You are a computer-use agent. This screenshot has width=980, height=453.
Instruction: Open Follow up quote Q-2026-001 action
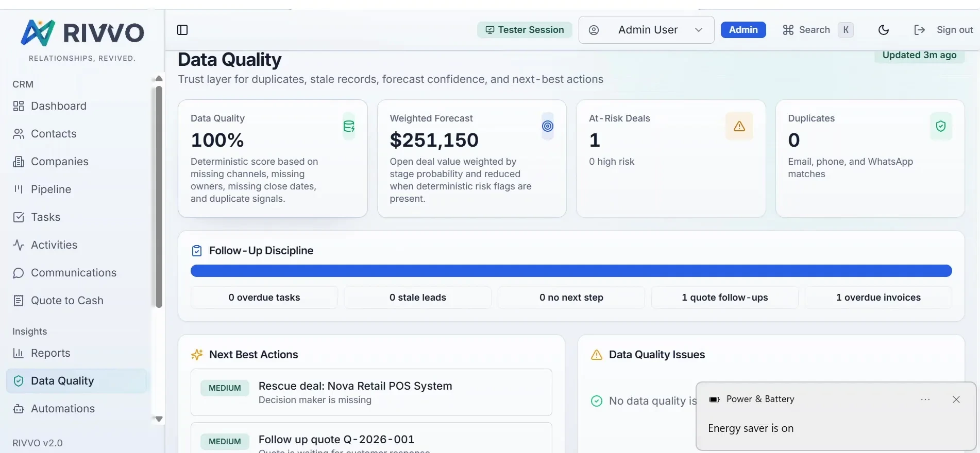click(x=371, y=438)
